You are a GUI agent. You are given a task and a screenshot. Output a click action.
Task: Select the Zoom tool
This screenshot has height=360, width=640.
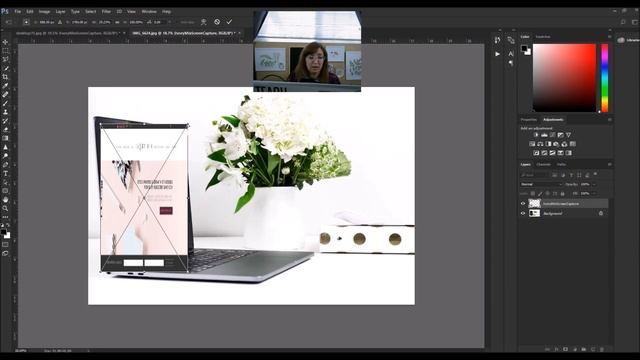[5, 209]
